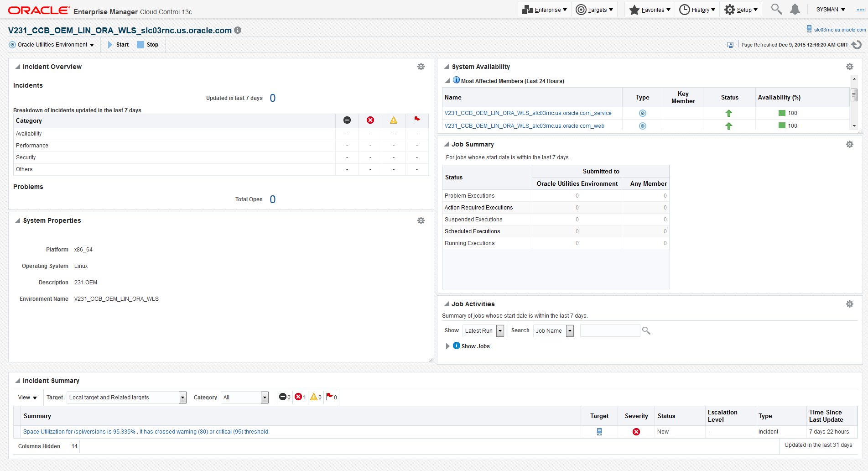Open the Enterprise menu
The height and width of the screenshot is (471, 868).
coord(545,10)
